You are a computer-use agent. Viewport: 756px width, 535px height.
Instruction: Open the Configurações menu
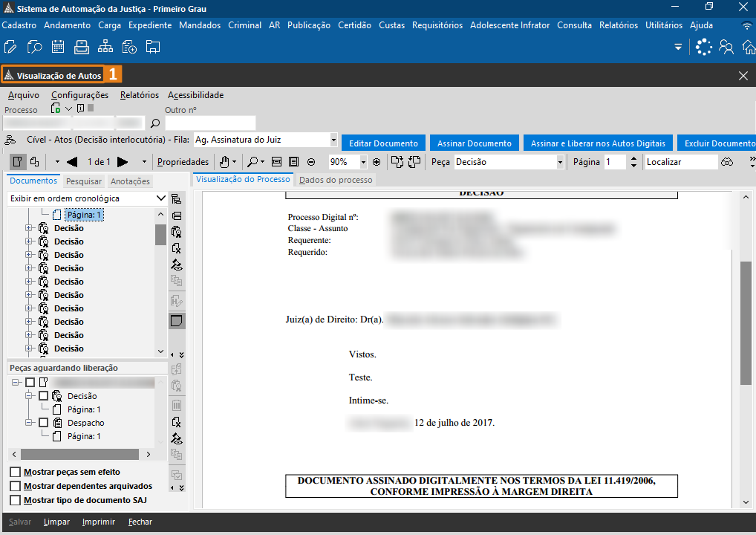coord(80,95)
